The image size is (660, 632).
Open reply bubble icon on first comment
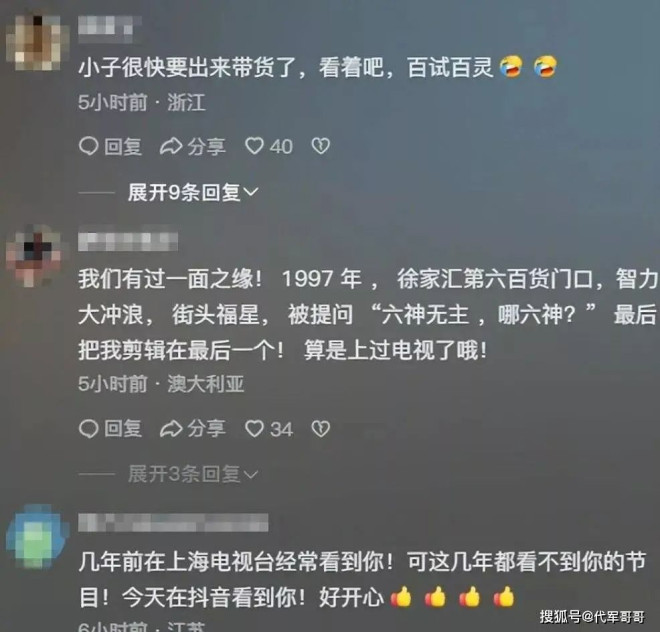[88, 146]
